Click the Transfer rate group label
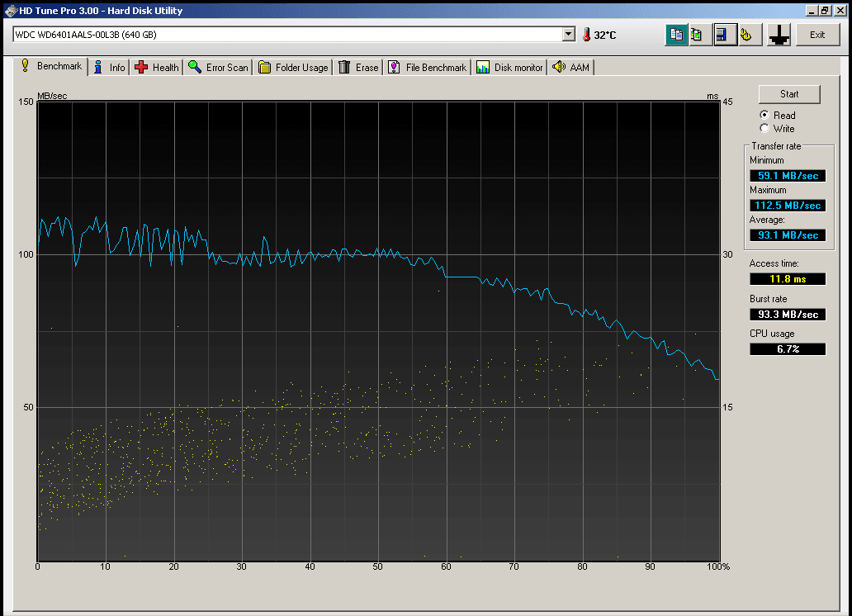 click(x=776, y=146)
